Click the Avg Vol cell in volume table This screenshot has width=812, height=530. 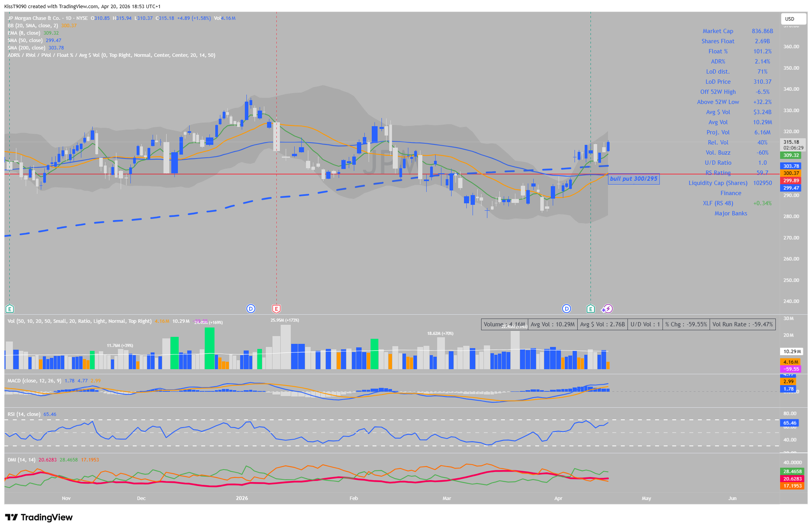point(552,324)
